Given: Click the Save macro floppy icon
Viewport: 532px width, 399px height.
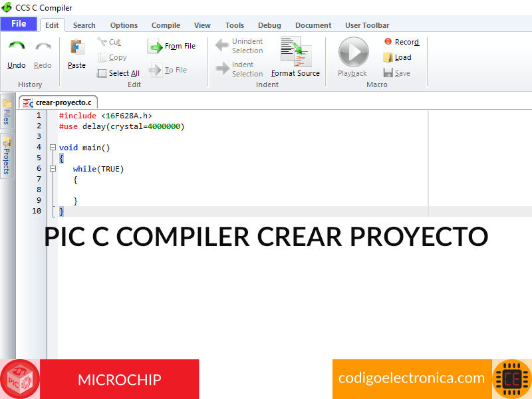Looking at the screenshot, I should click(388, 73).
